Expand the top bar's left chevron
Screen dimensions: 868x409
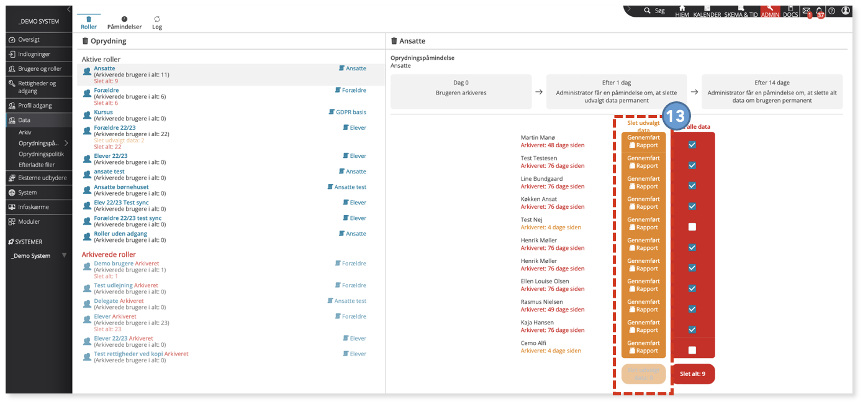629,9
